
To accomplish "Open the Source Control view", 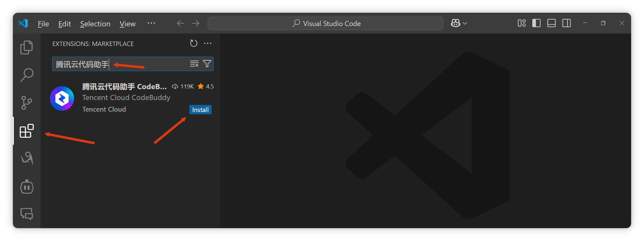I will click(27, 103).
